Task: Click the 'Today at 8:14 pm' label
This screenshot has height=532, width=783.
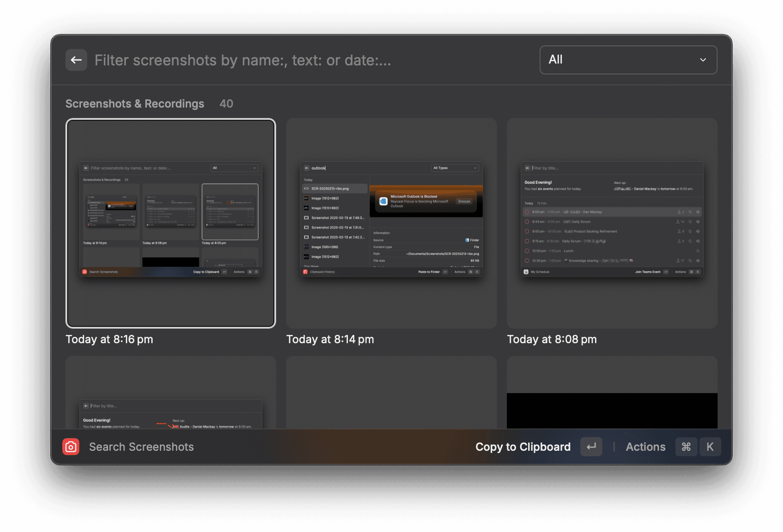Action: tap(330, 340)
